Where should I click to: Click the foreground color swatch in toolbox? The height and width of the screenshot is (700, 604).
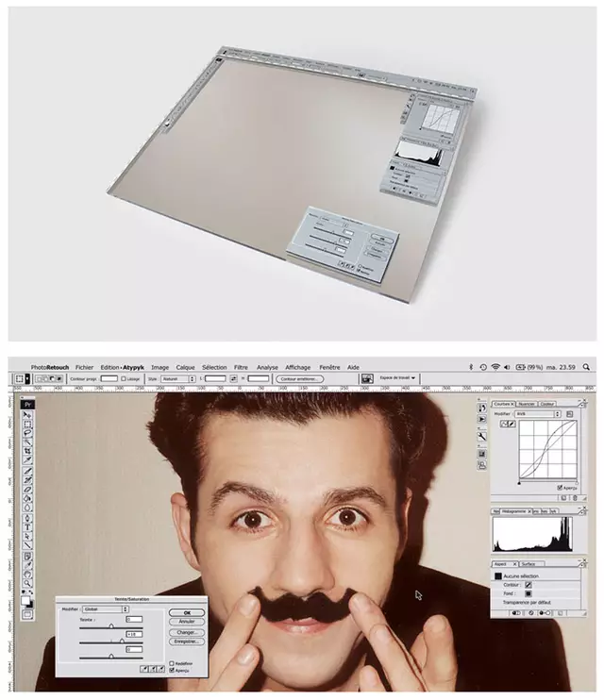click(25, 600)
